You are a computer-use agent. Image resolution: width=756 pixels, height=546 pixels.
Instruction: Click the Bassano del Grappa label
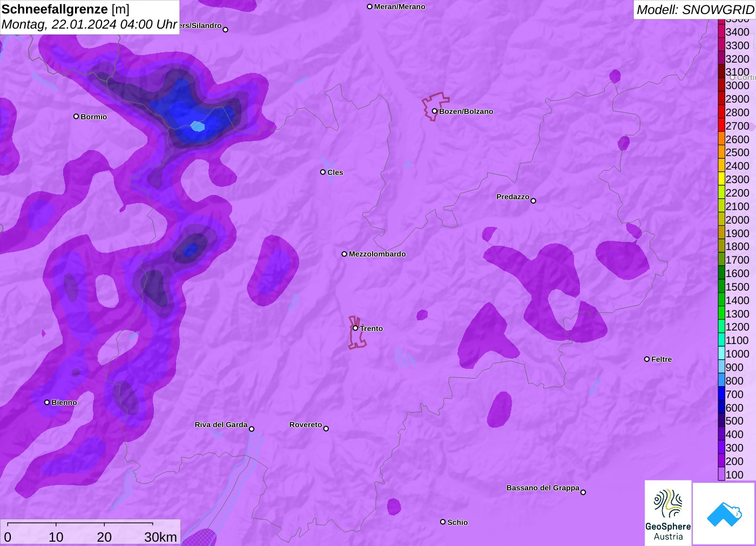click(x=543, y=488)
